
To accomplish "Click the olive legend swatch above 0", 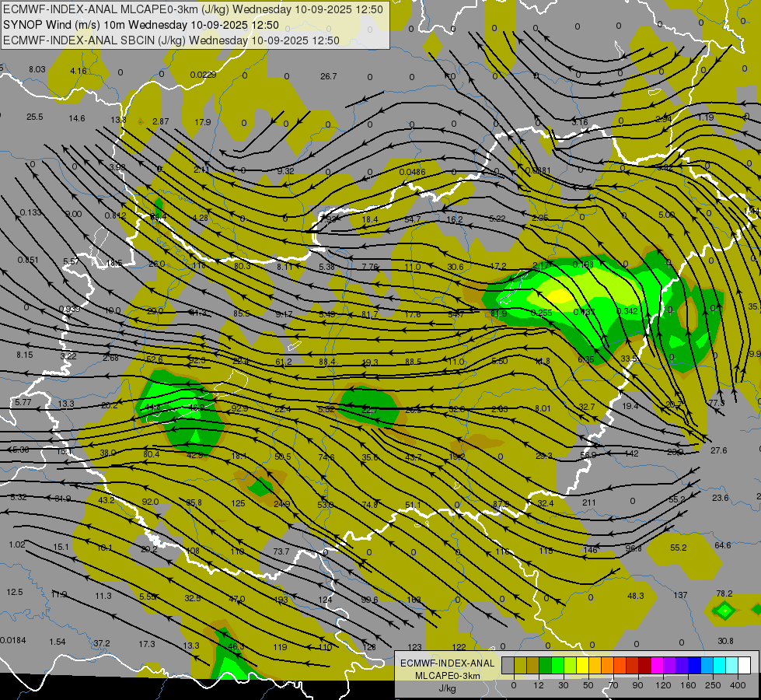I will click(520, 666).
